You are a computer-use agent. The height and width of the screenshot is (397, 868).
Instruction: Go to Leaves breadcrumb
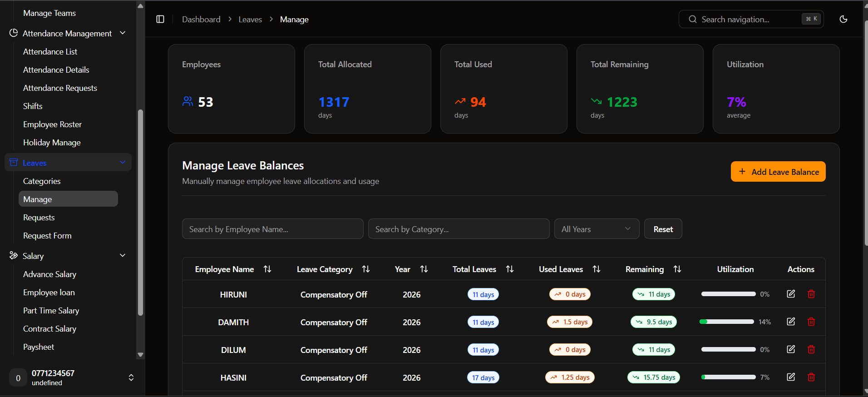[250, 20]
